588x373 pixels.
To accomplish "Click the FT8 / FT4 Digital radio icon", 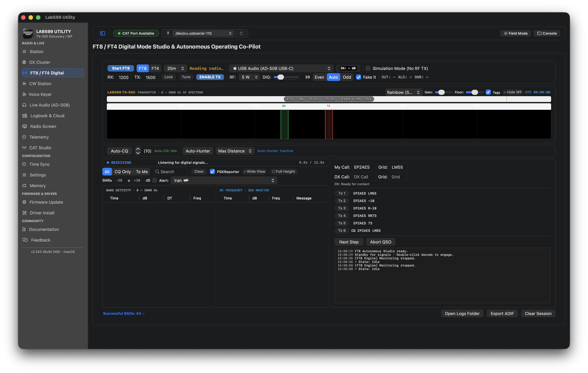I will click(25, 73).
